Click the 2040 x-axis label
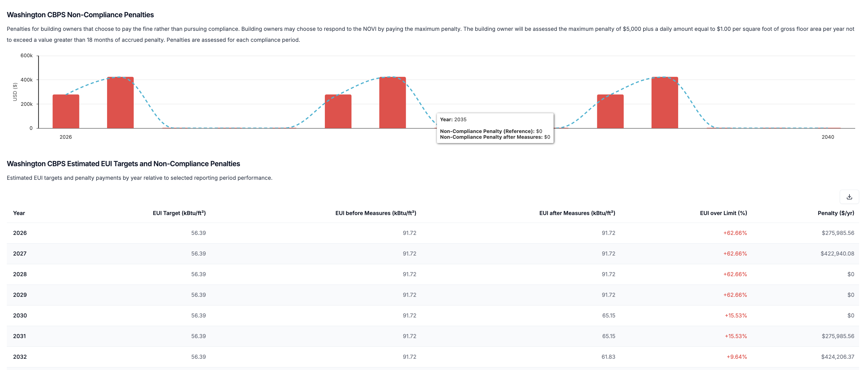 [x=828, y=137]
